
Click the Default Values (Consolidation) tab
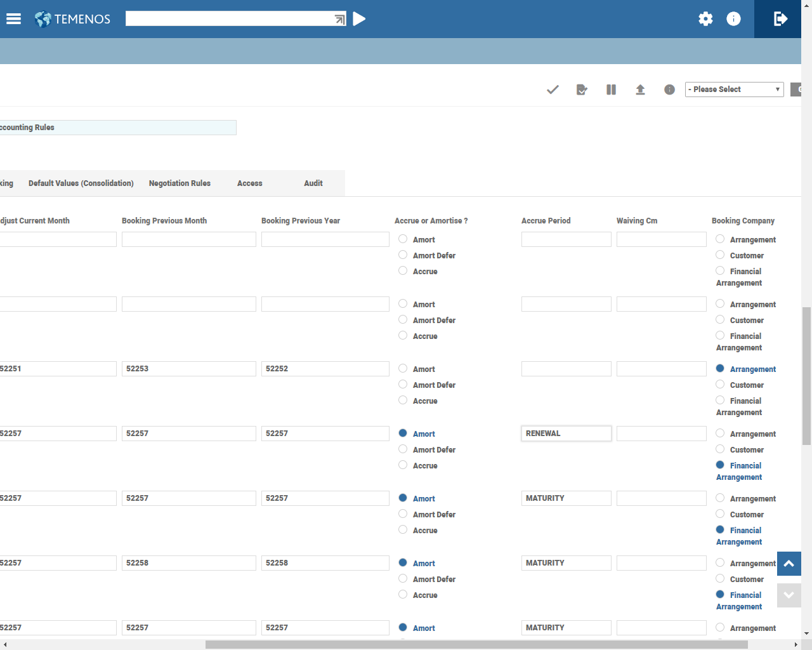tap(81, 183)
